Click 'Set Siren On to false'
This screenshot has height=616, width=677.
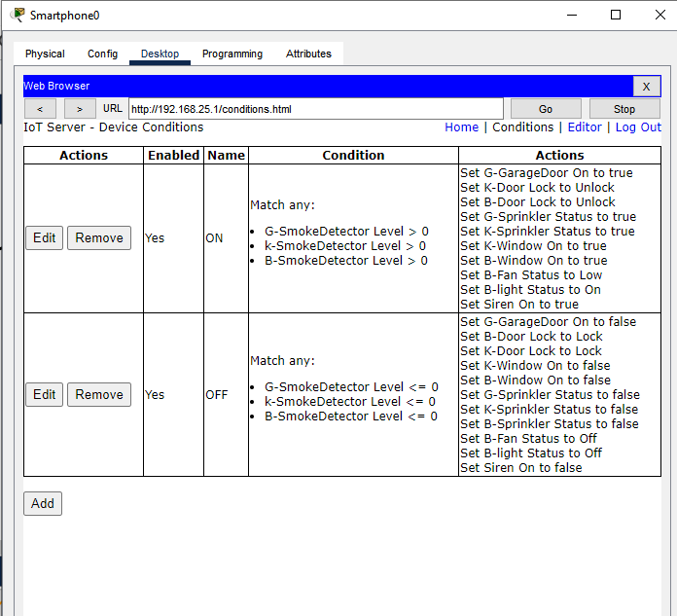(x=521, y=468)
